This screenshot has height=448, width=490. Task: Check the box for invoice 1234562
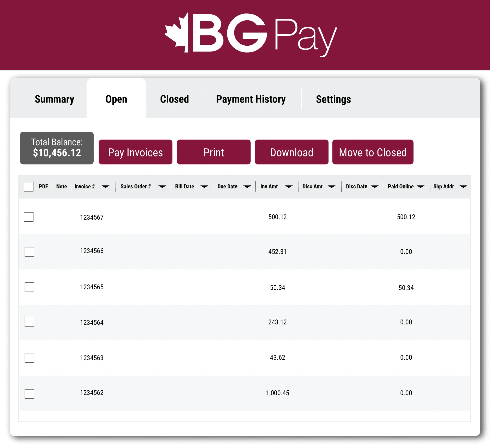point(29,394)
